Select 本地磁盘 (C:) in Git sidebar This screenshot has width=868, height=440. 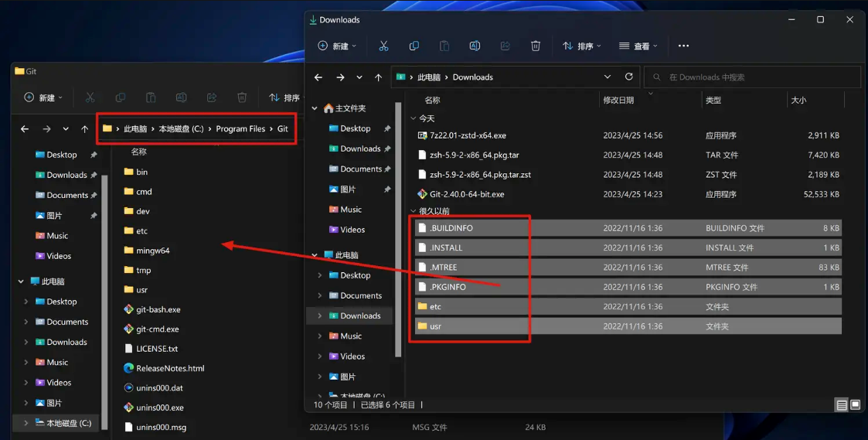point(68,423)
